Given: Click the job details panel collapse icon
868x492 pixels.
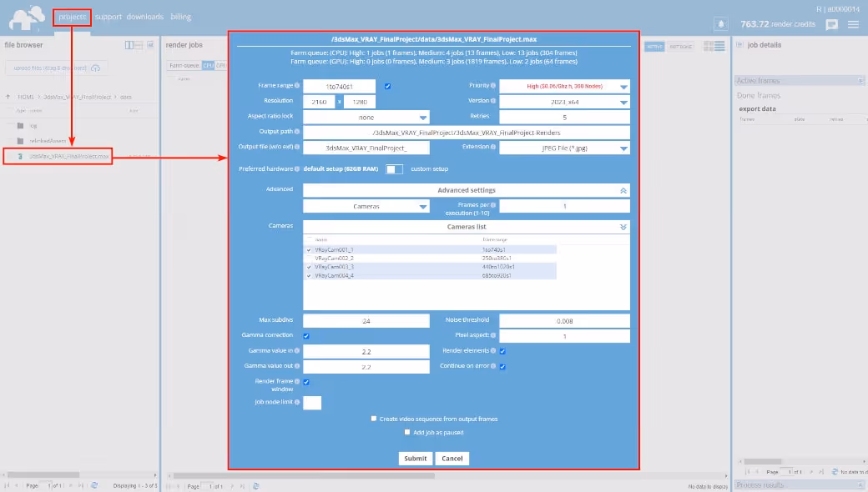Looking at the screenshot, I should pos(739,45).
